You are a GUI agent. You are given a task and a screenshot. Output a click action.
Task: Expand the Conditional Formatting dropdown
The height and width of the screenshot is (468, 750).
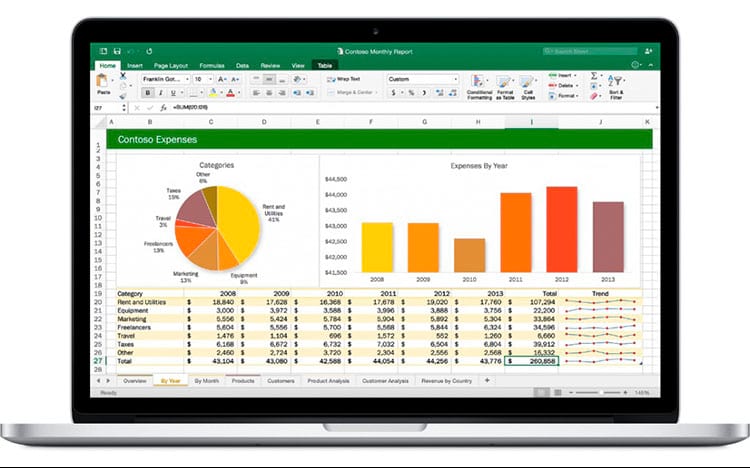(x=487, y=80)
